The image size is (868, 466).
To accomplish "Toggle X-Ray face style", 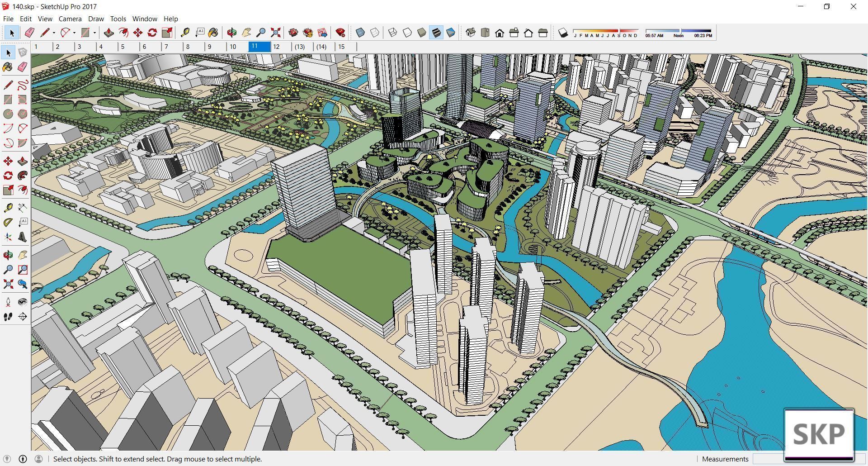I will pos(360,33).
